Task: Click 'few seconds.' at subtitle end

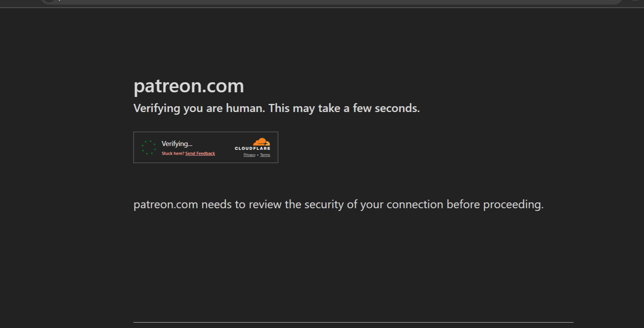Action: click(x=386, y=108)
